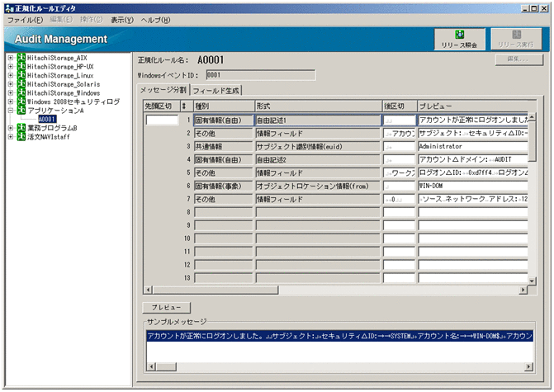The width and height of the screenshot is (554, 392).
Task: Click the Windows 2008セキュリティログ node icon
Action: (x=21, y=102)
